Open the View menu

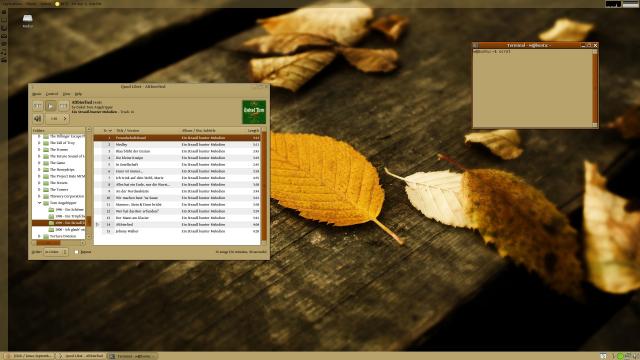[x=66, y=94]
